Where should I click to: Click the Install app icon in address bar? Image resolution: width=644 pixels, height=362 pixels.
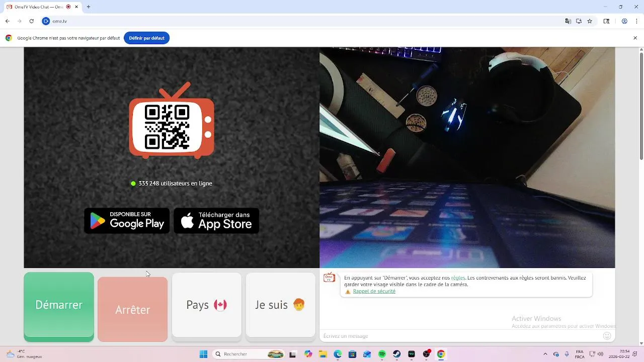pos(579,21)
